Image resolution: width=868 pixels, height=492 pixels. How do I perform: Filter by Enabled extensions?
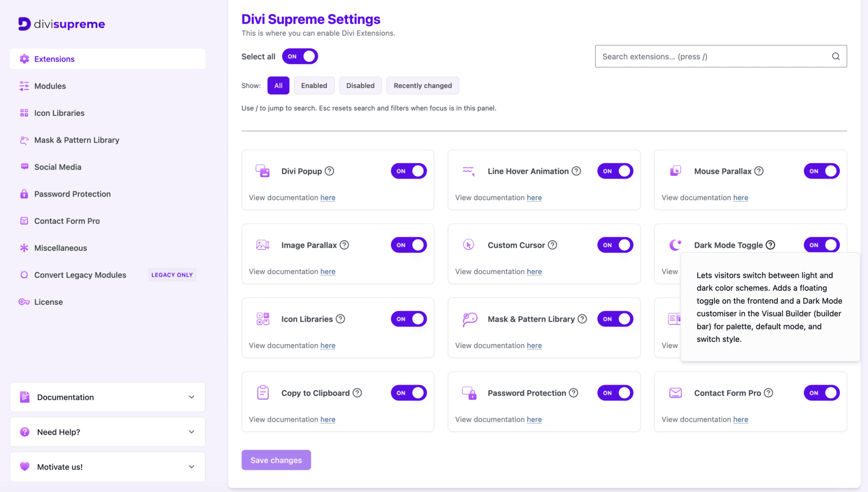(x=314, y=86)
